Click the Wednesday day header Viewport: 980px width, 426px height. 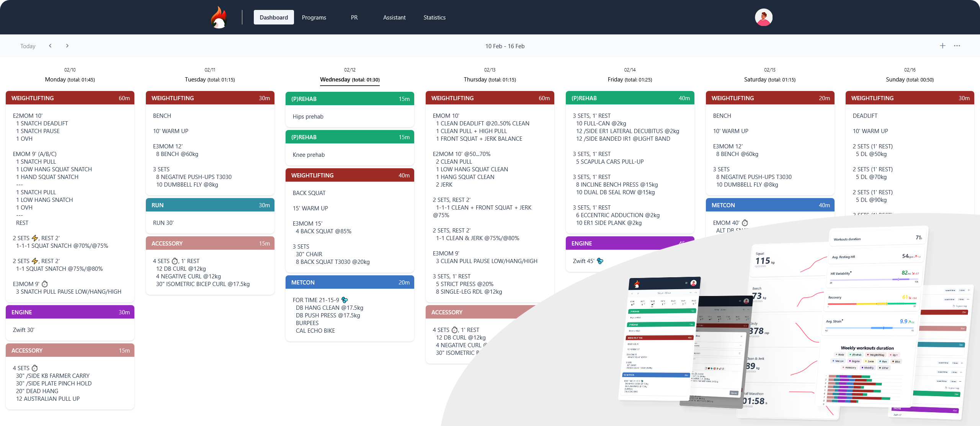[x=350, y=80]
